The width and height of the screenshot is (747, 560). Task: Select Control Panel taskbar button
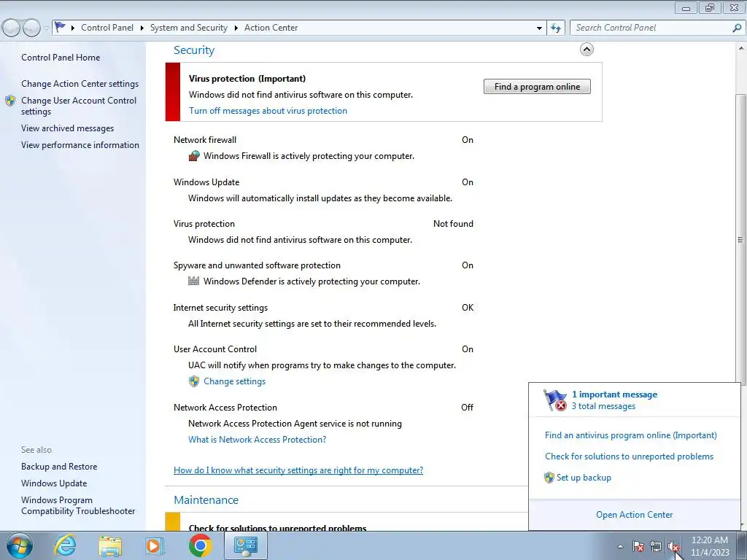coord(246,545)
